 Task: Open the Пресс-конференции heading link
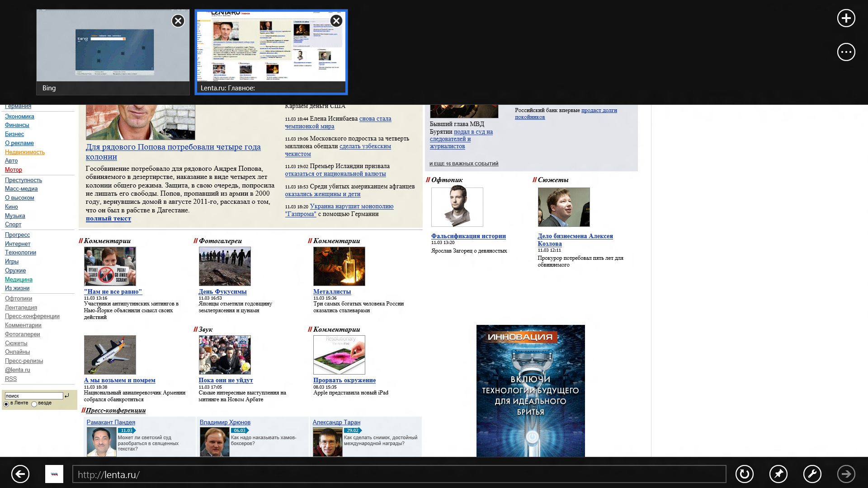click(116, 410)
